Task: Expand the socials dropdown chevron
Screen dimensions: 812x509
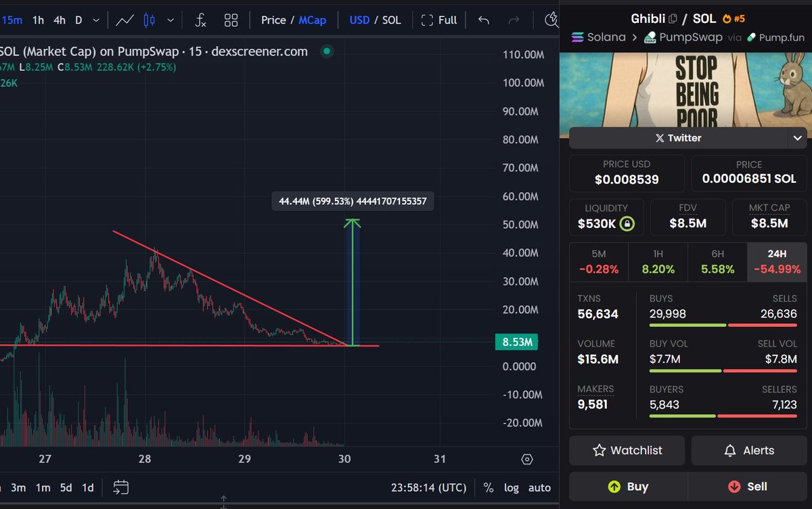Action: [796, 138]
